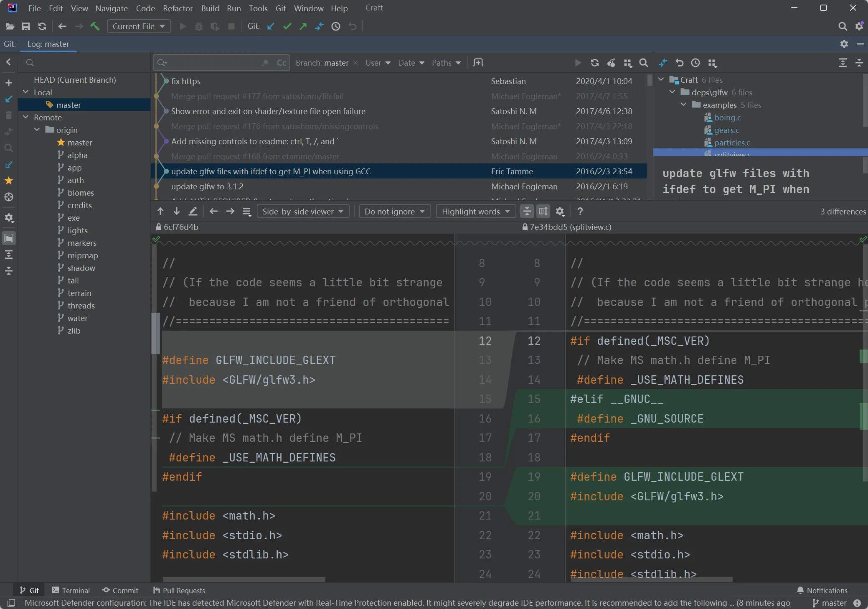This screenshot has width=868, height=609.
Task: Collapse the Local branches node
Action: 26,92
